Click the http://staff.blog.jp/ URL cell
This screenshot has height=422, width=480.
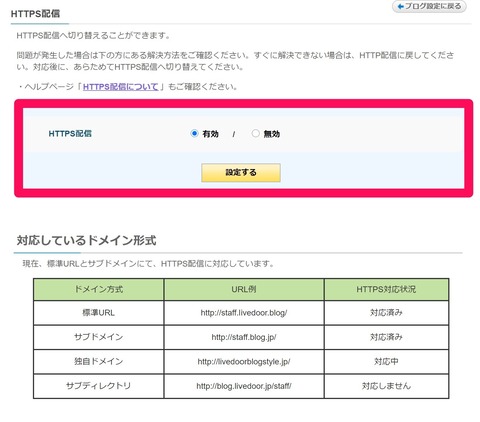point(244,337)
